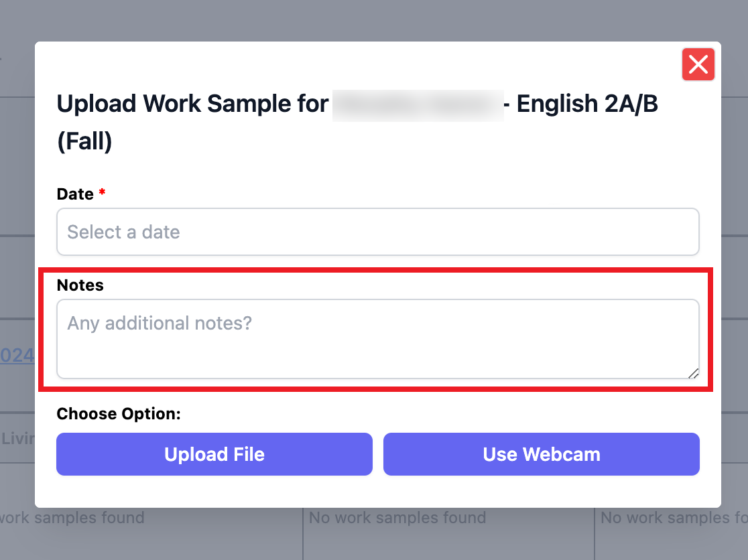
Task: Click right column "No work samples" text
Action: pyautogui.click(x=670, y=518)
